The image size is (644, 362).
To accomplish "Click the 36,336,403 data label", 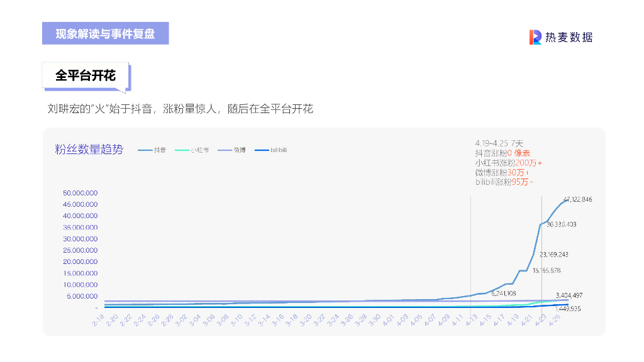I will [x=562, y=224].
